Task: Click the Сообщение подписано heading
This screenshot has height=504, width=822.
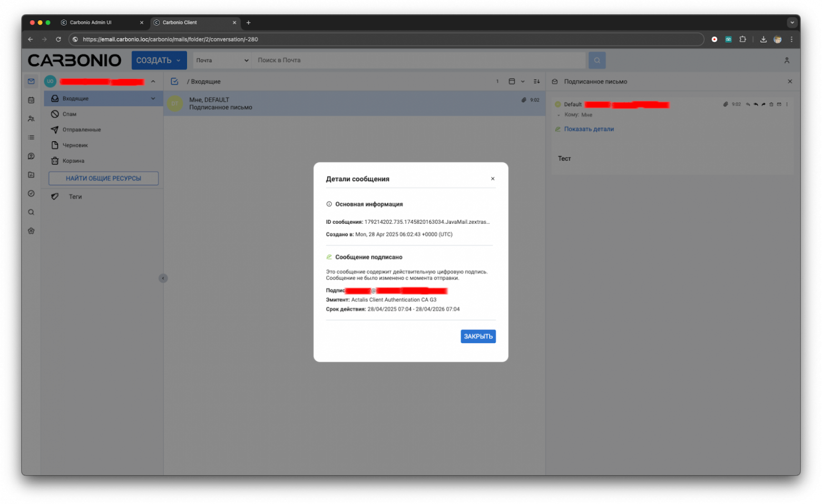Action: click(x=369, y=258)
